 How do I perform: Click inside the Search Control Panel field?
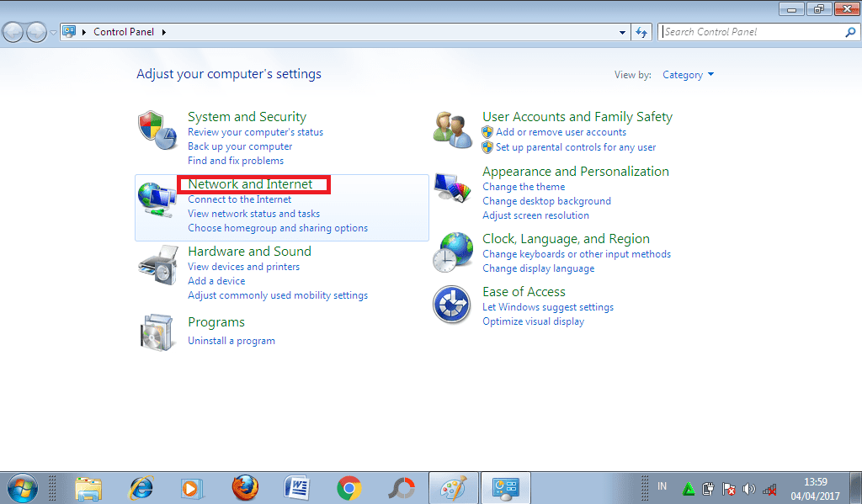[x=750, y=33]
